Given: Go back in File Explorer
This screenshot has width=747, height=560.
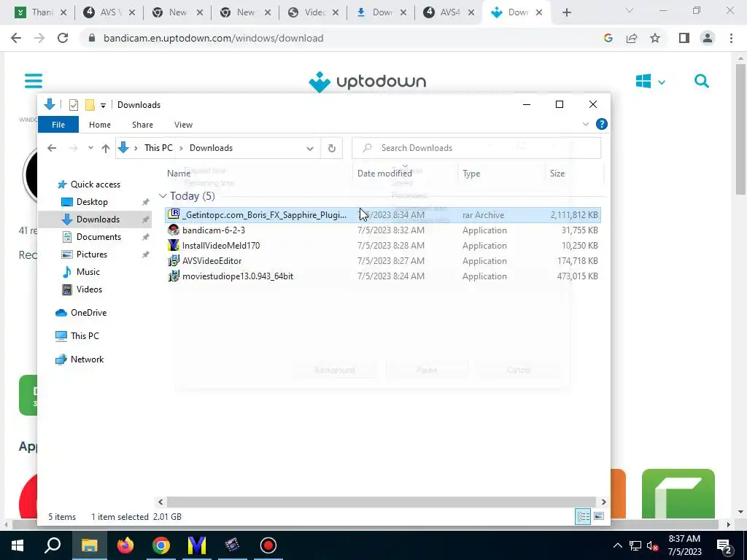Looking at the screenshot, I should coord(52,148).
